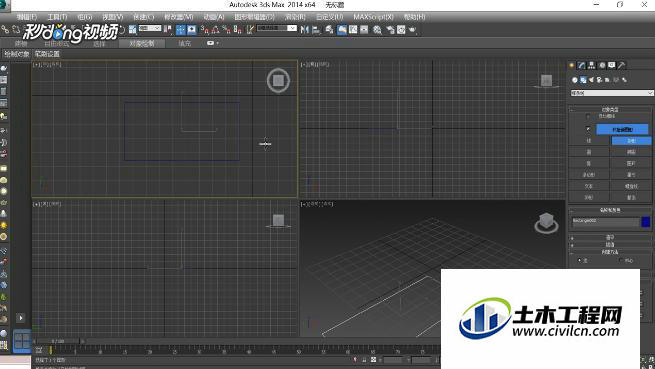
Task: Click the Ellipse (椭圆) shape button
Action: (632, 152)
